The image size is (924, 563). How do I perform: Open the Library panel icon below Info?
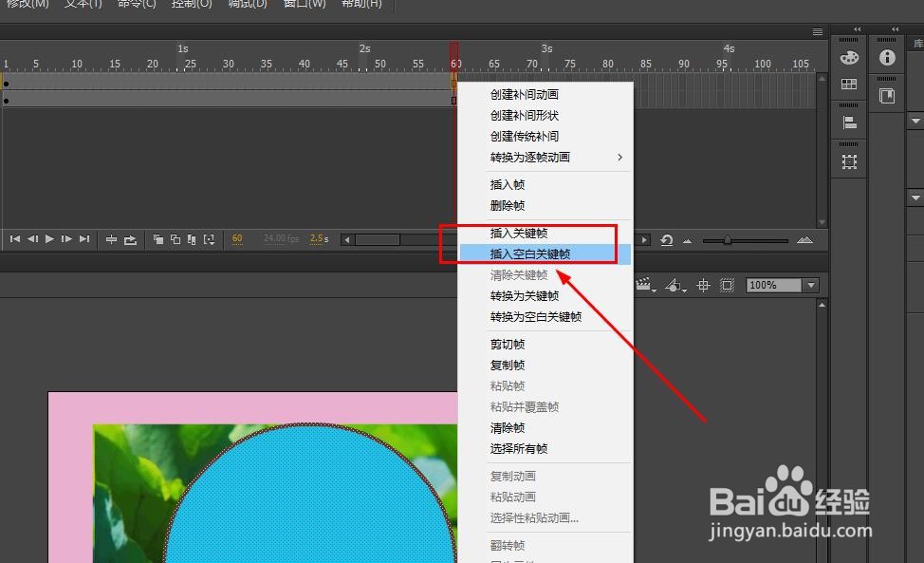coord(887,96)
